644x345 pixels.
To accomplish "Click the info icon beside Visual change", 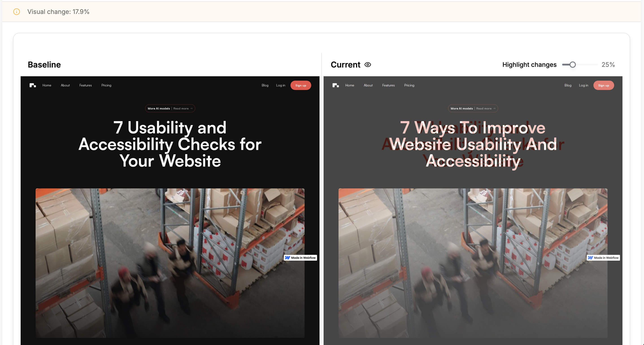I will [17, 12].
